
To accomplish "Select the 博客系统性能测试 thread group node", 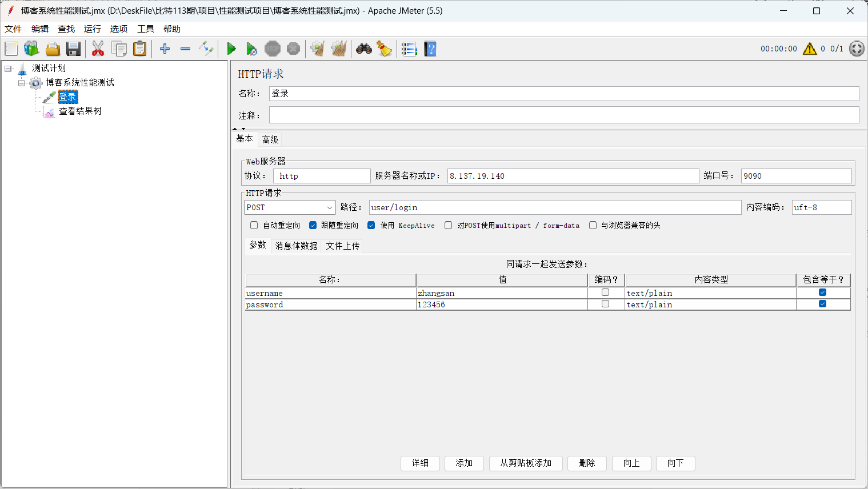I will tap(80, 83).
